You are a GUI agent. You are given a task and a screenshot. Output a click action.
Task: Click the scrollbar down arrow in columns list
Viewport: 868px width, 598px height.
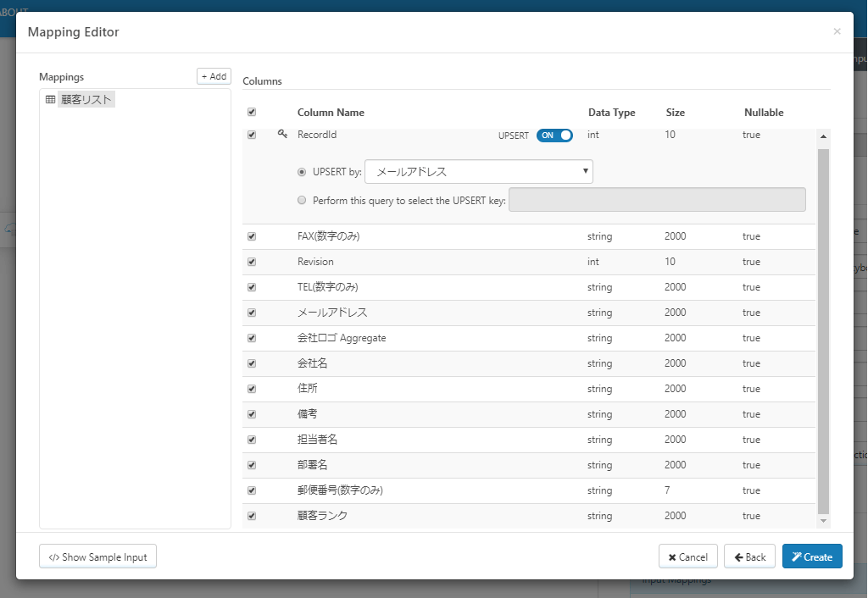click(x=824, y=521)
